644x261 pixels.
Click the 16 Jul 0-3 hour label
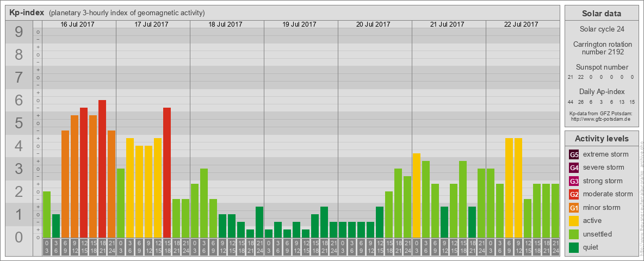coord(47,247)
